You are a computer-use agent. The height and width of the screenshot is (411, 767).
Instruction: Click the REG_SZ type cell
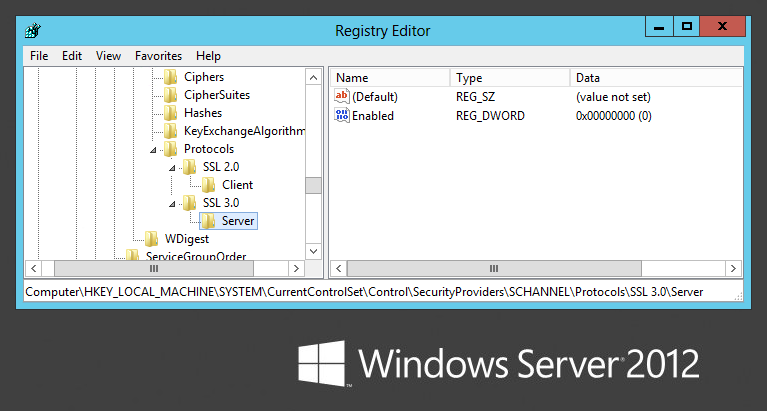pyautogui.click(x=475, y=97)
